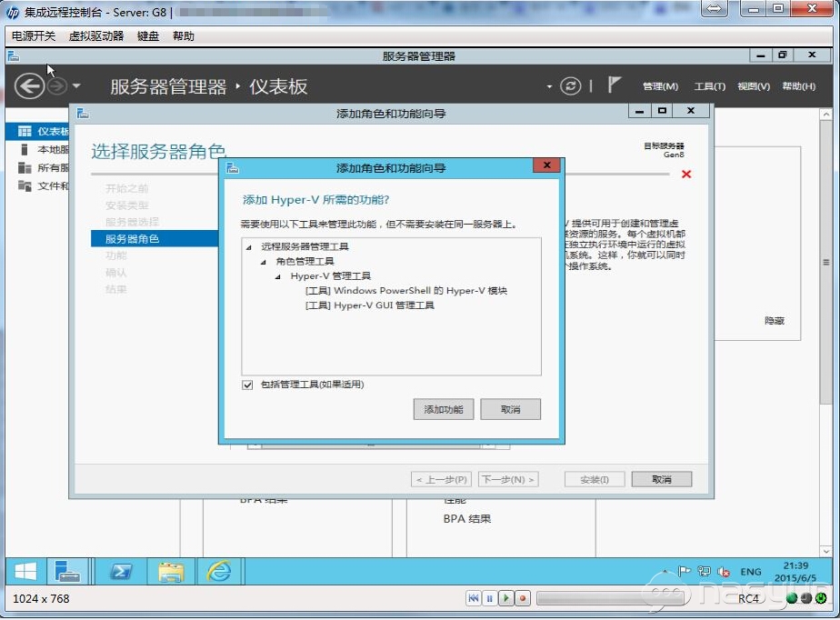Open the navigation history dropdown arrow

[x=76, y=85]
